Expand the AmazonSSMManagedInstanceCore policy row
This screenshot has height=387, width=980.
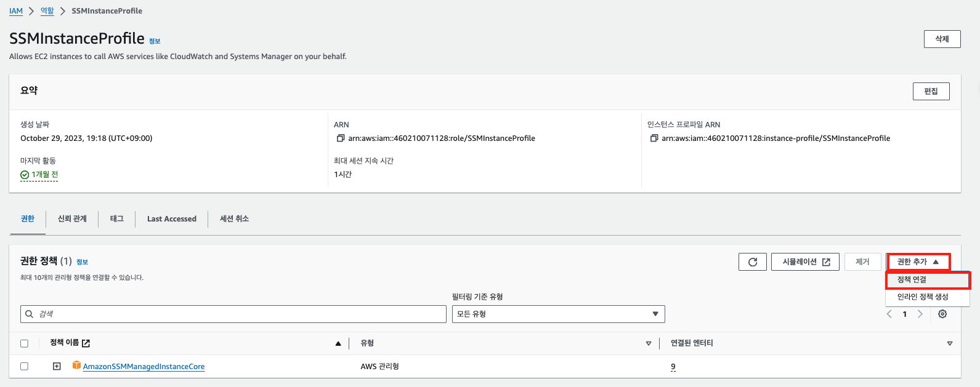(57, 366)
